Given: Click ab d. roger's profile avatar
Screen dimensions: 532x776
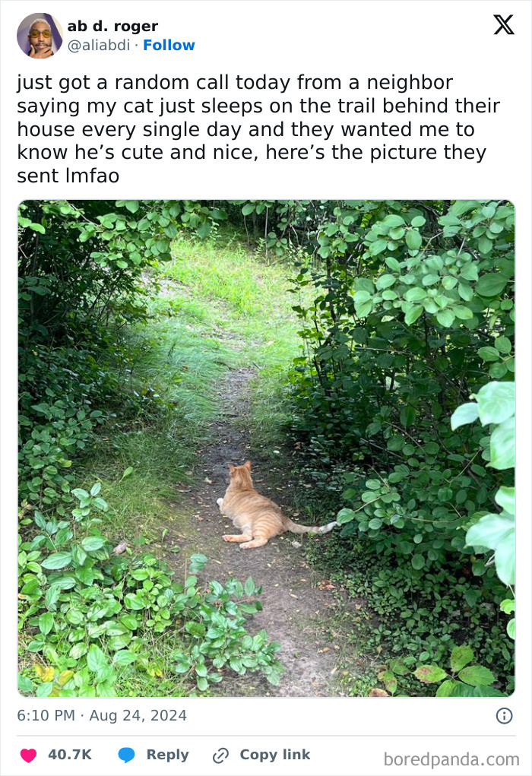Looking at the screenshot, I should pyautogui.click(x=40, y=36).
